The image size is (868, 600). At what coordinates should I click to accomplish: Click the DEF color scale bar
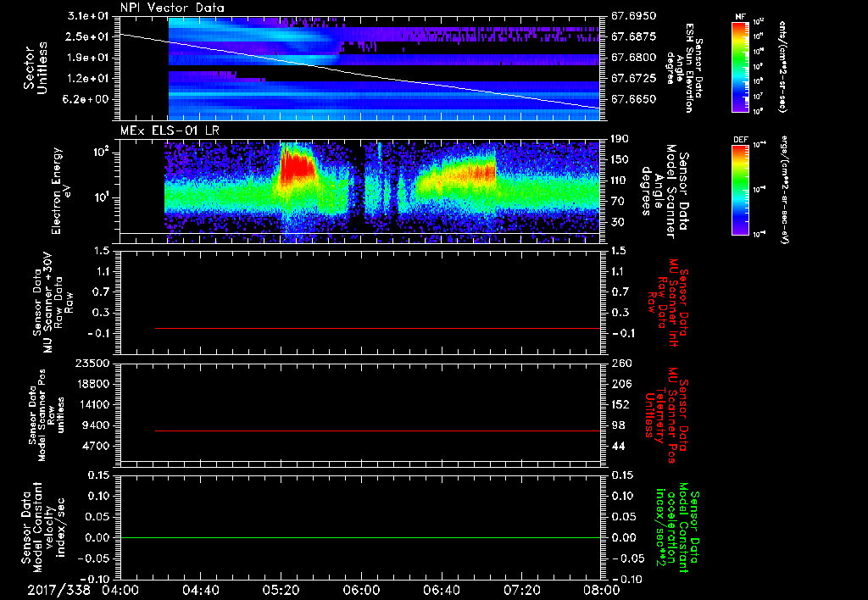[740, 189]
